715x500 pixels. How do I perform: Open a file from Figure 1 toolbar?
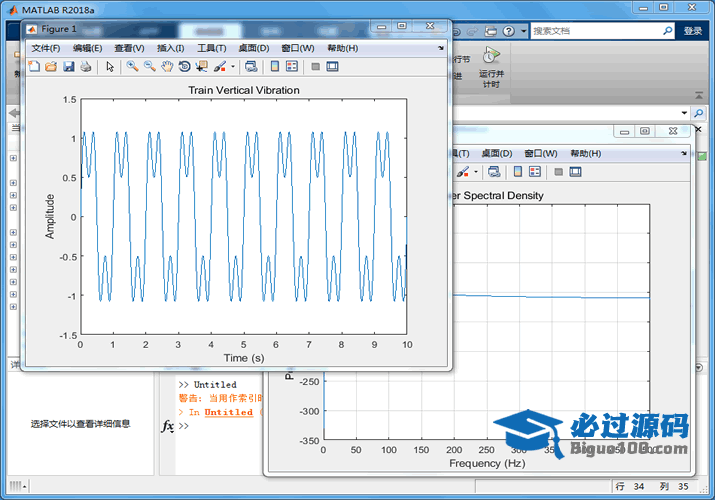51,67
